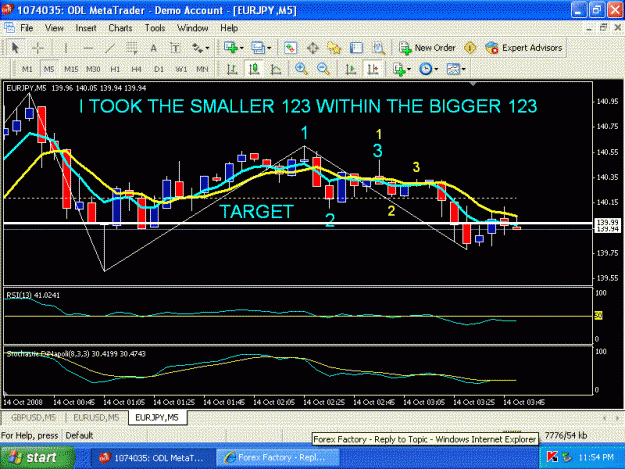Open the chart templates dropdown
This screenshot has height=469, width=625.
[x=456, y=69]
